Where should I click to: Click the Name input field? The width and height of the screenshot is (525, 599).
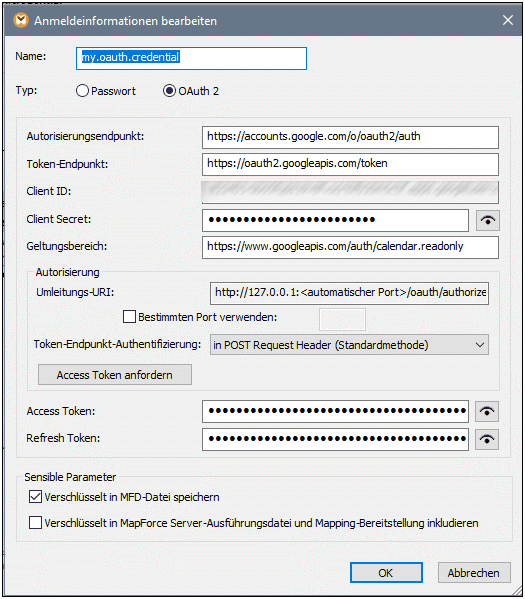(x=191, y=58)
